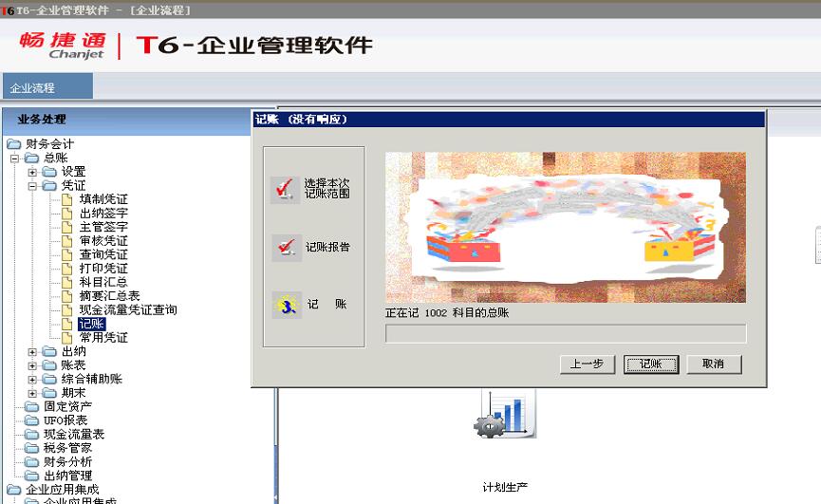Open 填制凭证 in the tree
Image resolution: width=821 pixels, height=504 pixels.
(x=103, y=199)
